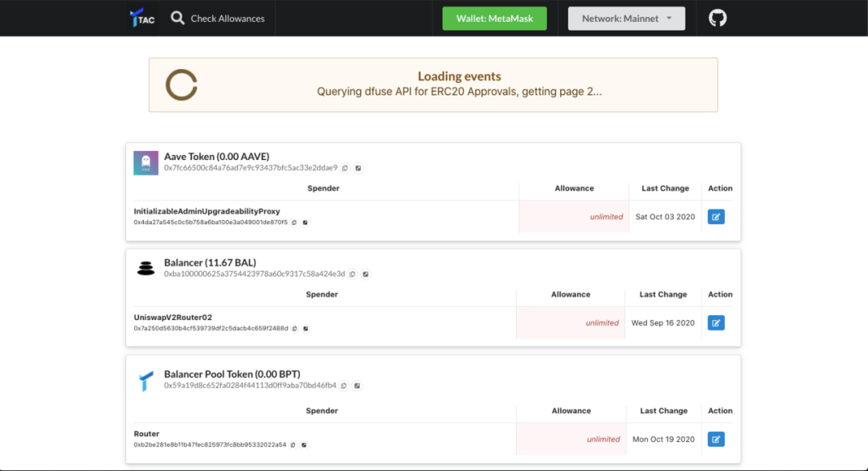868x471 pixels.
Task: Click the InitializableAdminUpgradeabilityProxy spender name
Action: click(x=207, y=211)
